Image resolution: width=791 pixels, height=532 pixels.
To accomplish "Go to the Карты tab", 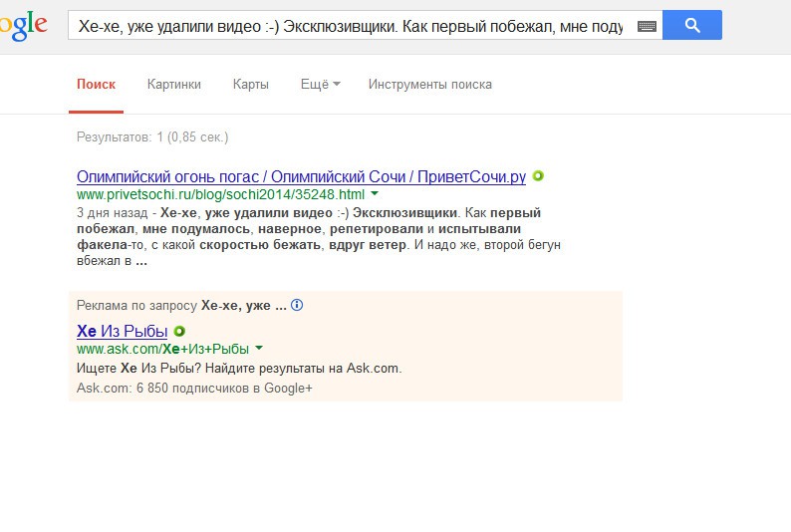I will pos(251,85).
